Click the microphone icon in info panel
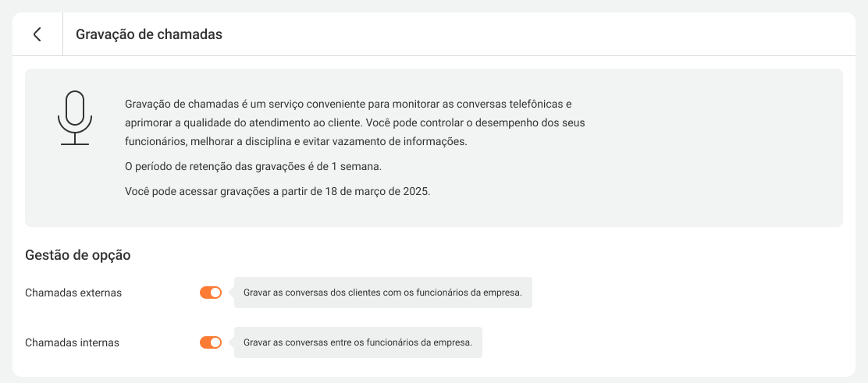The width and height of the screenshot is (868, 383). [x=74, y=118]
